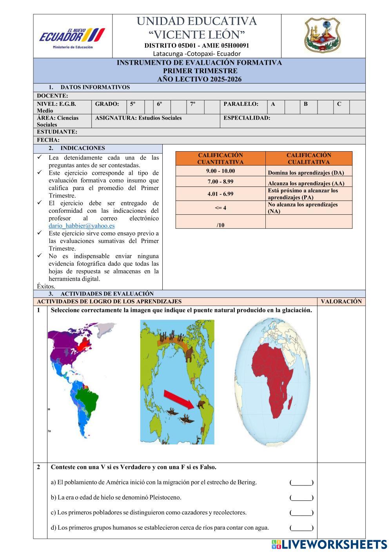
Task: Mark the box beside Paralelo A
Action: 292,107
